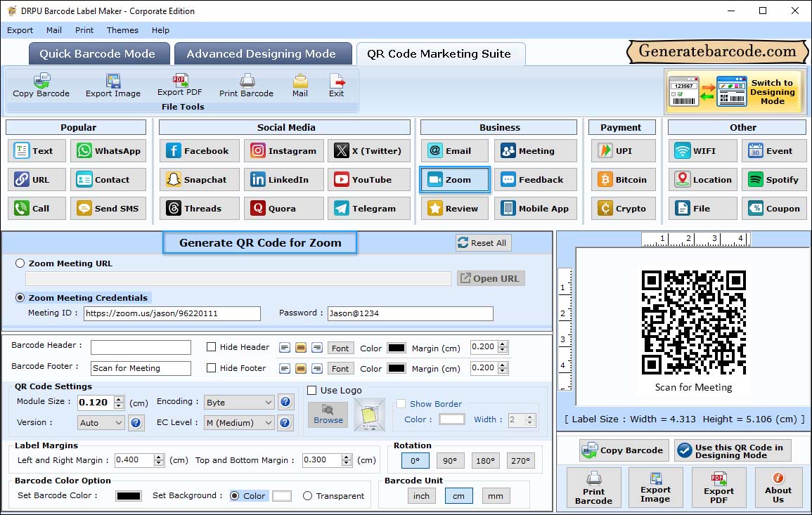Select the LinkedIn QR code type
Screen dimensions: 812x515
[x=284, y=180]
